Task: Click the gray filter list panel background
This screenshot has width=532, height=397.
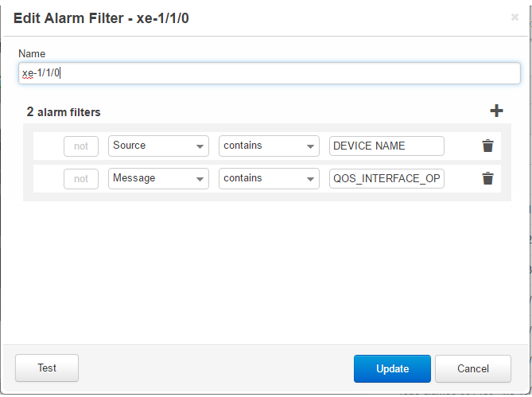Action: pyautogui.click(x=267, y=197)
